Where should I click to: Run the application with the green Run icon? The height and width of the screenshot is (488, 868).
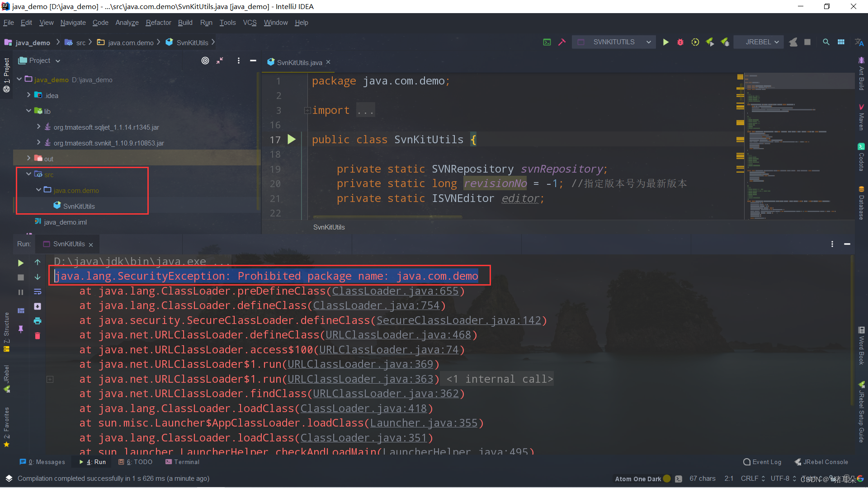click(x=665, y=42)
